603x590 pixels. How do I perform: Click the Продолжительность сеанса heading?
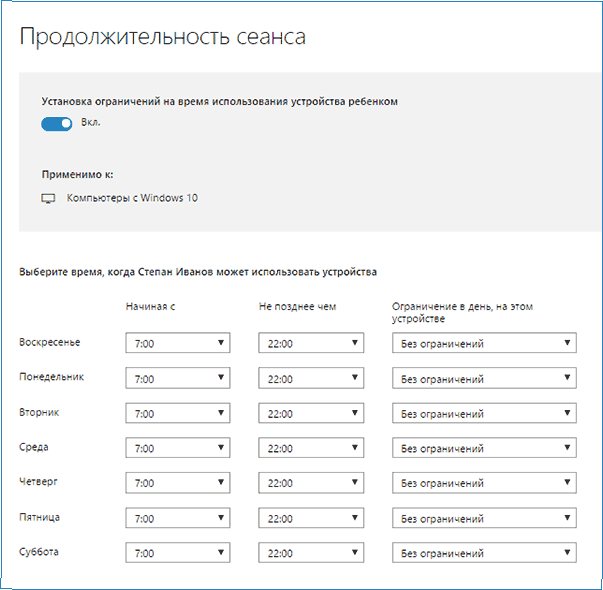(x=163, y=38)
